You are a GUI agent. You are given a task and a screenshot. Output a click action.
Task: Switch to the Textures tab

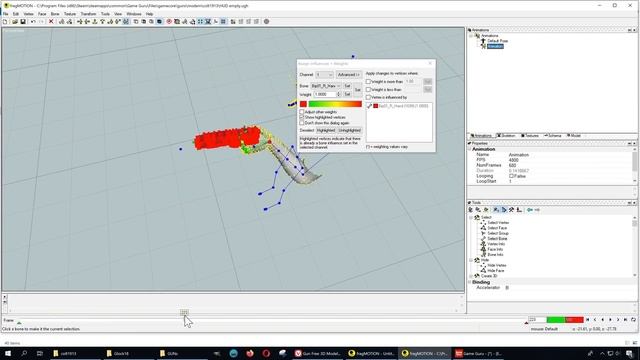tap(530, 136)
